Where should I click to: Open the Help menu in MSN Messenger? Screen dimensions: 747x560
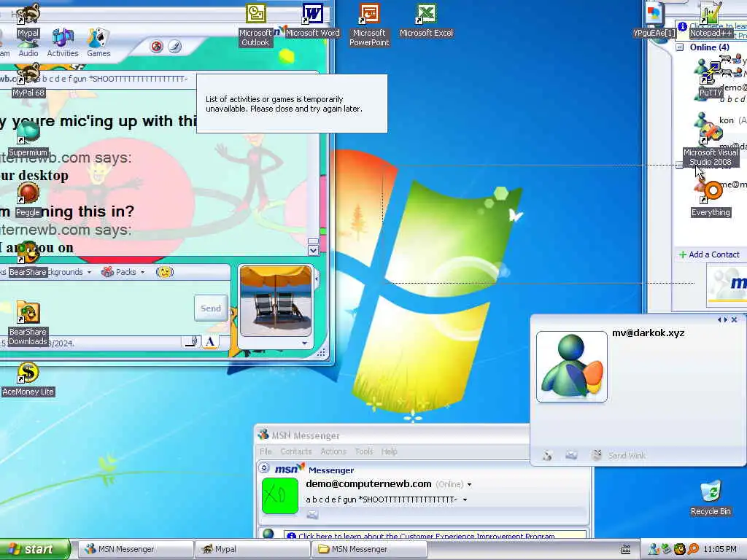pyautogui.click(x=390, y=451)
